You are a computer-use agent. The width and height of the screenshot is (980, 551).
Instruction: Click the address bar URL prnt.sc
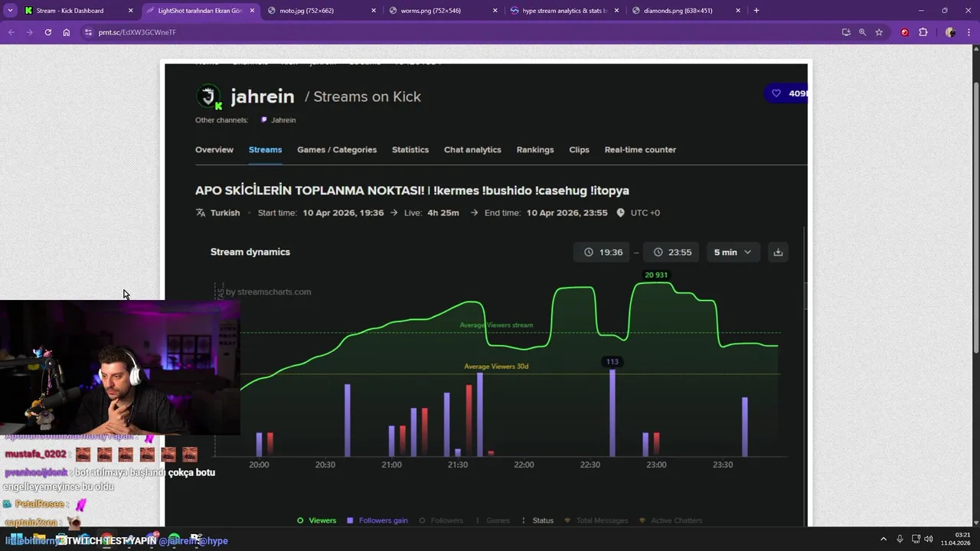[137, 32]
